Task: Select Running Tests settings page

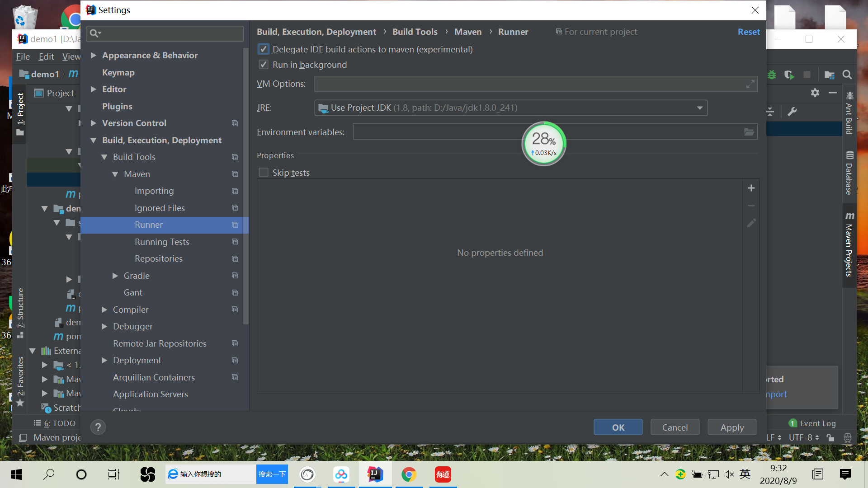Action: coord(162,242)
